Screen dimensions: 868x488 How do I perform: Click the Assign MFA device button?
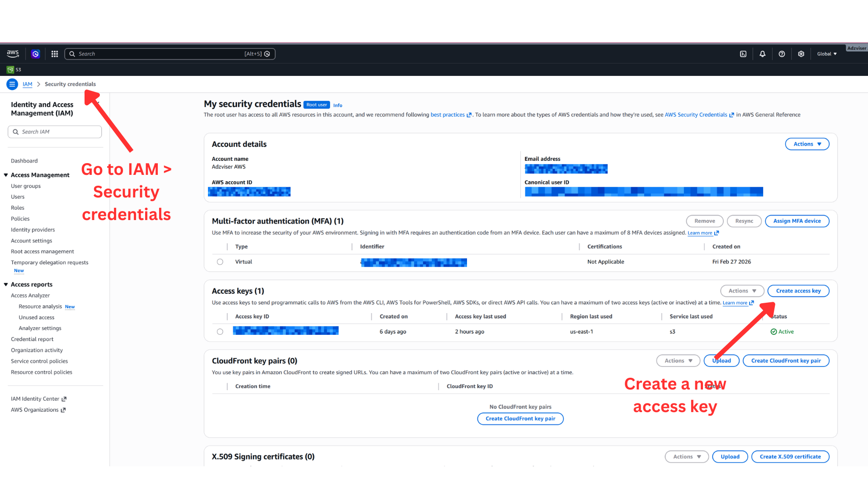point(797,221)
